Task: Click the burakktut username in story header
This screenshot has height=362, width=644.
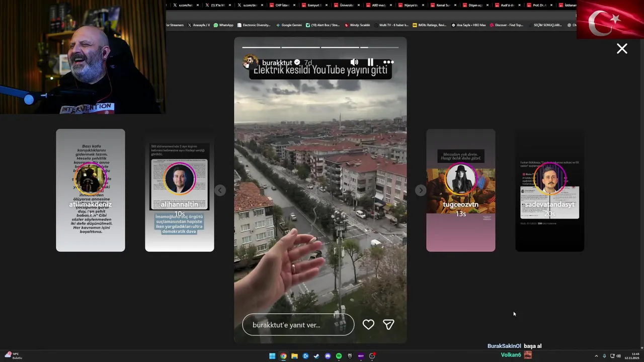Action: (277, 63)
